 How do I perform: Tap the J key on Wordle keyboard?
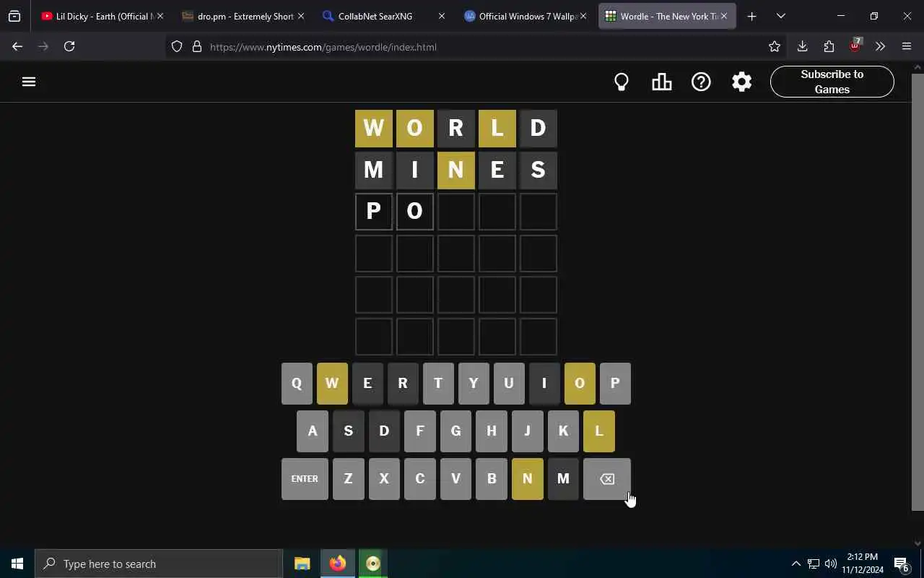click(x=528, y=431)
